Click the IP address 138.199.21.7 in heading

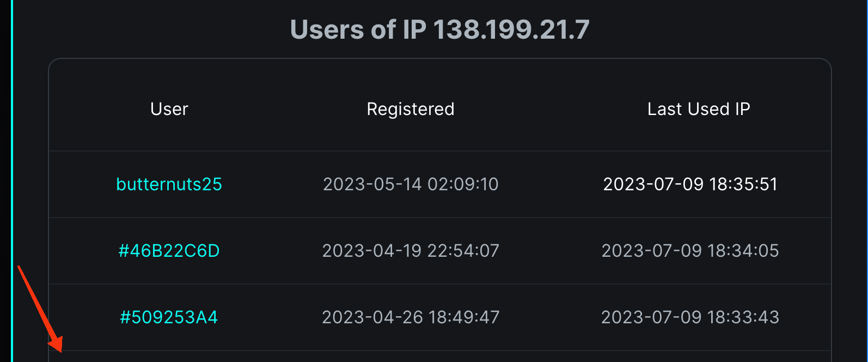coord(511,29)
